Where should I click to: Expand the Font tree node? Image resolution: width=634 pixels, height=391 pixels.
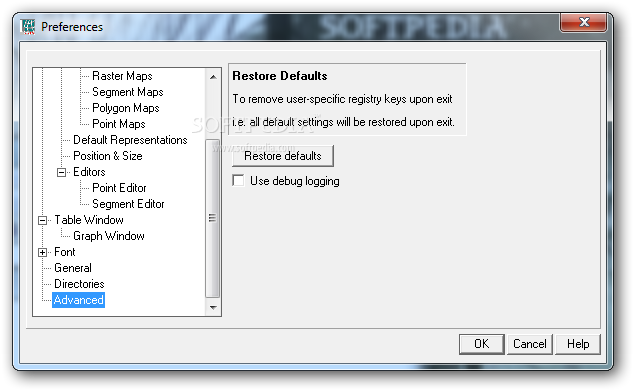point(42,252)
